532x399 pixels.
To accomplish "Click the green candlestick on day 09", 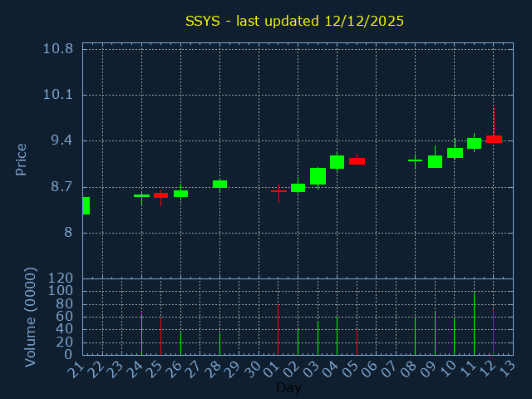I will pyautogui.click(x=435, y=161).
